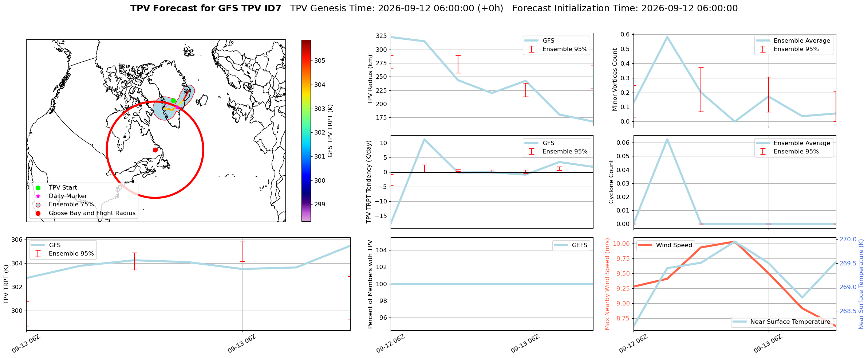The height and width of the screenshot is (358, 868).
Task: Click the 'Wind Speed' legend text
Action: point(674,245)
